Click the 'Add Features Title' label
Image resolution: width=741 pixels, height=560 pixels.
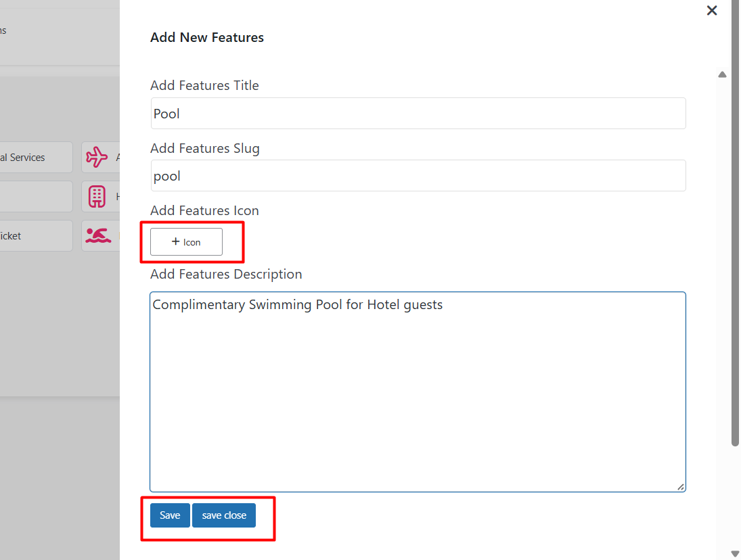204,85
